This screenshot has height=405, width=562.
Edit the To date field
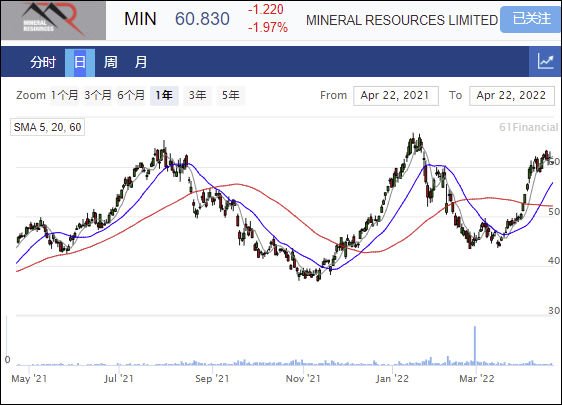512,96
